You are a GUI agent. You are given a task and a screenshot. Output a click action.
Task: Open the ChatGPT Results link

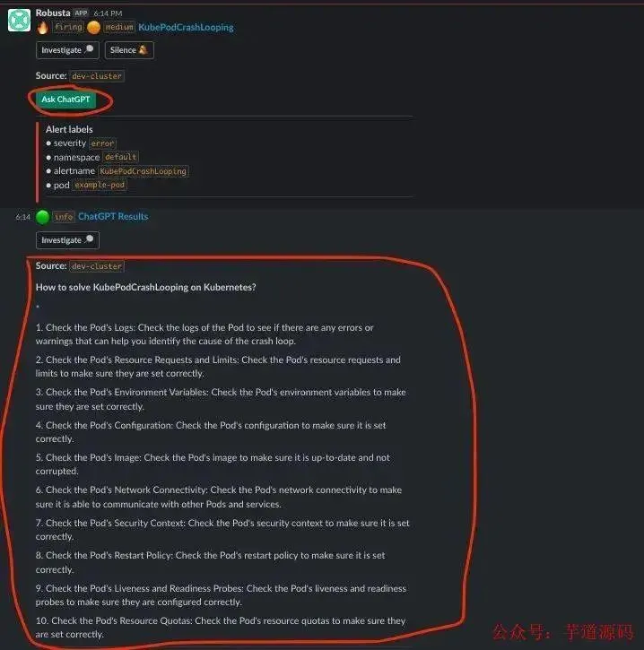coord(113,217)
